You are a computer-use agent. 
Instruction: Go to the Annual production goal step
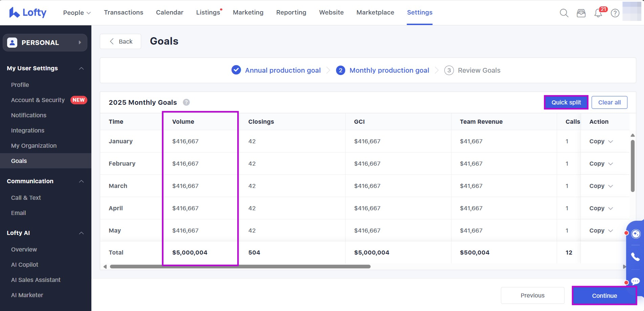pyautogui.click(x=282, y=70)
